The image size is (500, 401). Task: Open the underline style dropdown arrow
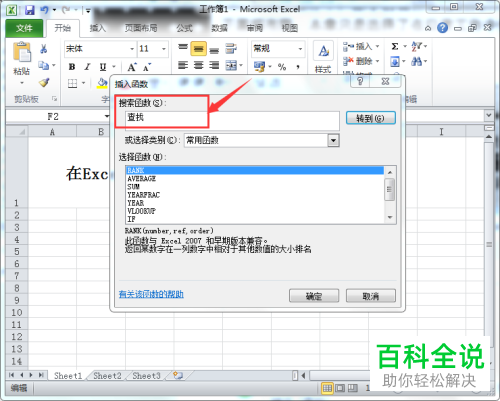coord(114,67)
